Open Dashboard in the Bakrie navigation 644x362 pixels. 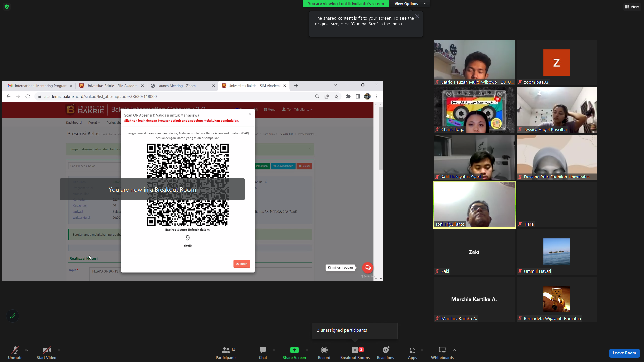pyautogui.click(x=74, y=123)
